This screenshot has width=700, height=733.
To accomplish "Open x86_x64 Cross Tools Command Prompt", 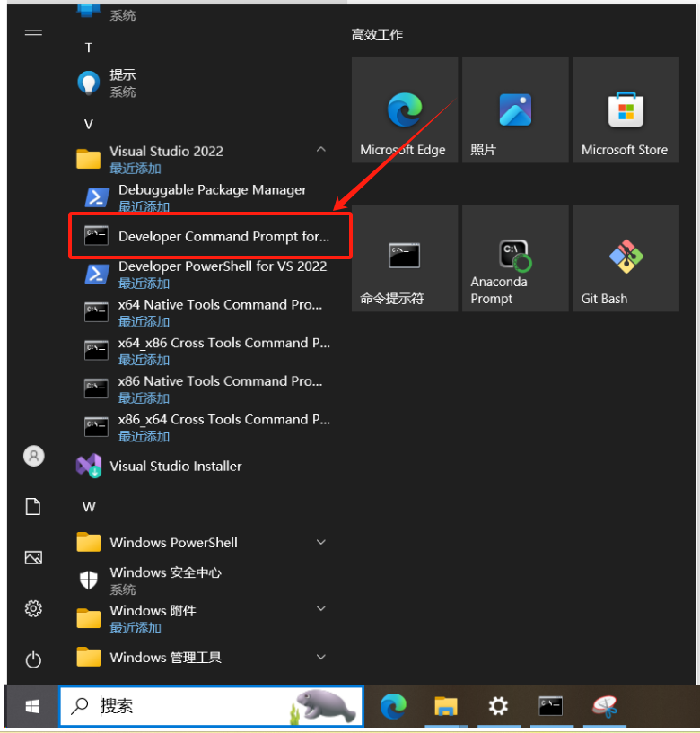I will [206, 427].
